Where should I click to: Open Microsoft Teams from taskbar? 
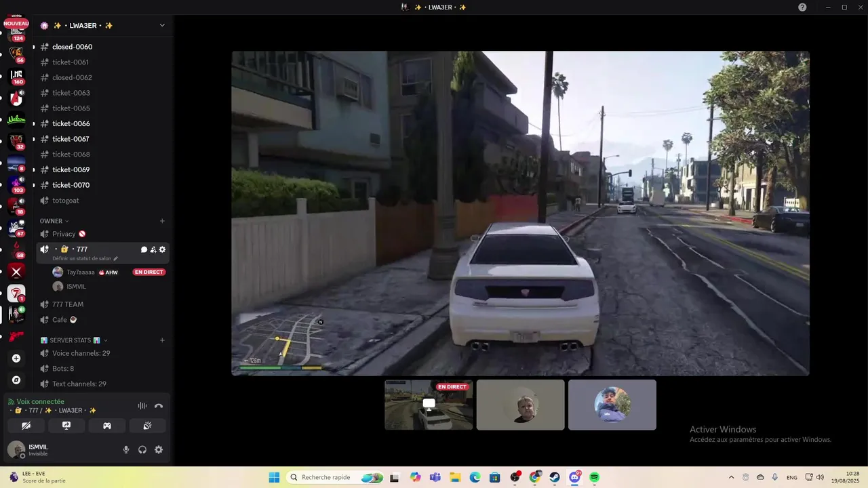coord(435,477)
